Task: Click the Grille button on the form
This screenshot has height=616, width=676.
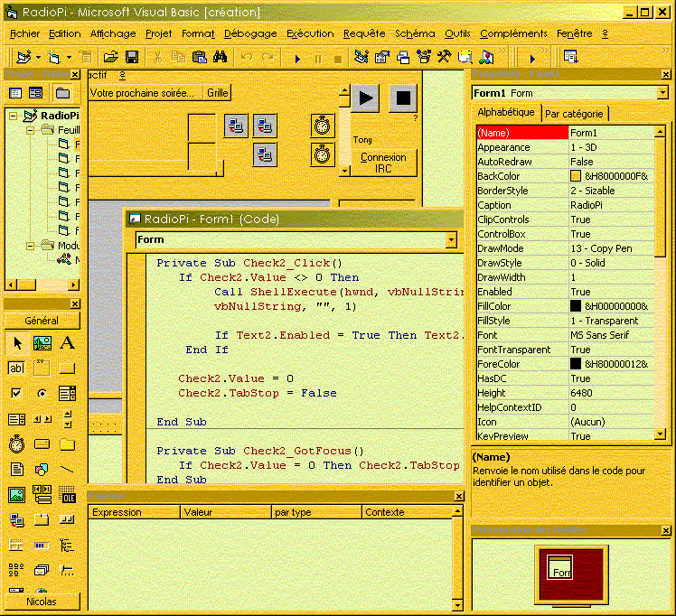Action: coord(218,93)
